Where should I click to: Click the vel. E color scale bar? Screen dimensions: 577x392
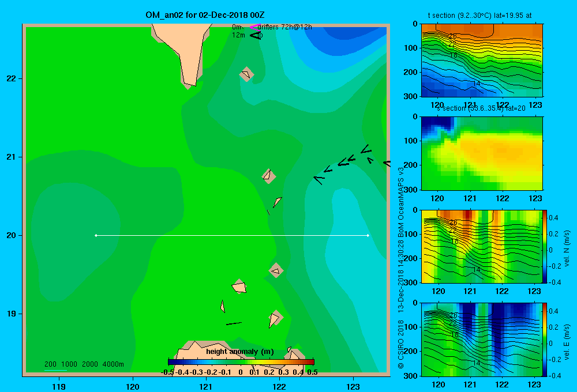tap(545, 340)
